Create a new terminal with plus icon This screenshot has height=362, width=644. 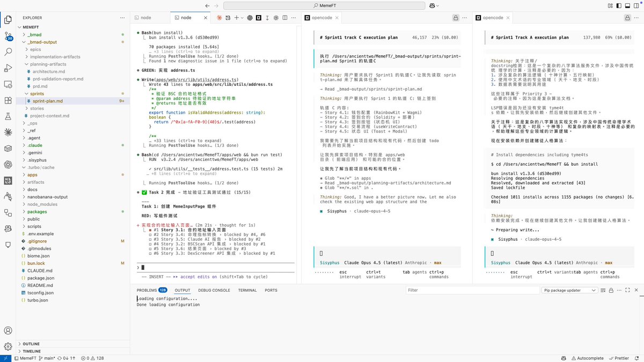236,18
